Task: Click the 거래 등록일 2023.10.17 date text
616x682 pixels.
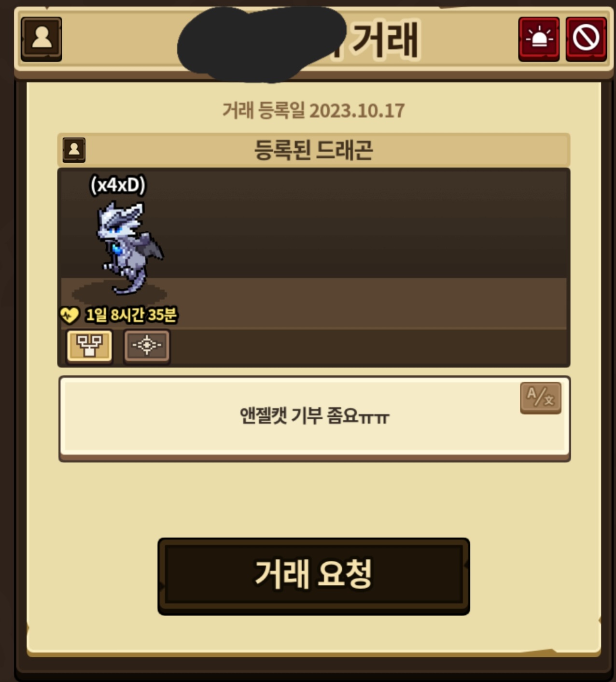Action: 314,111
